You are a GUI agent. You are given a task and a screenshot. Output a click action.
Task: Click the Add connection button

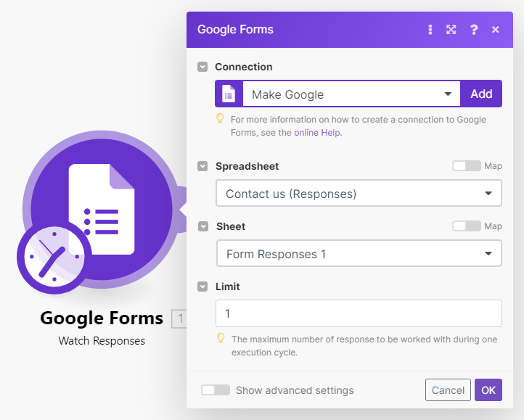tap(481, 94)
